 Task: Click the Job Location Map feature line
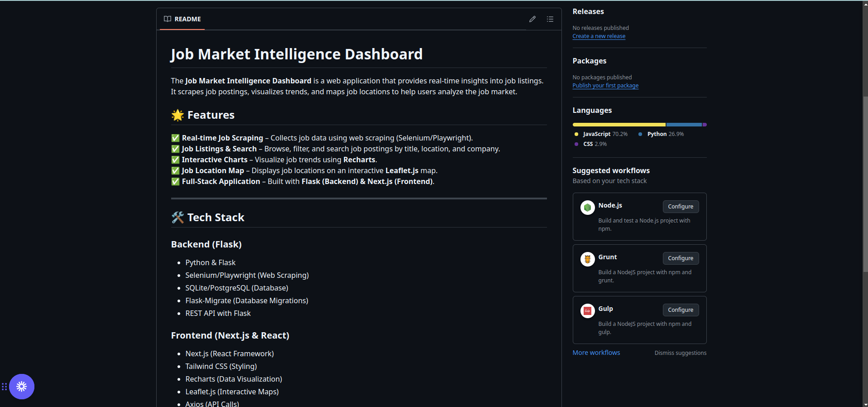(x=304, y=171)
